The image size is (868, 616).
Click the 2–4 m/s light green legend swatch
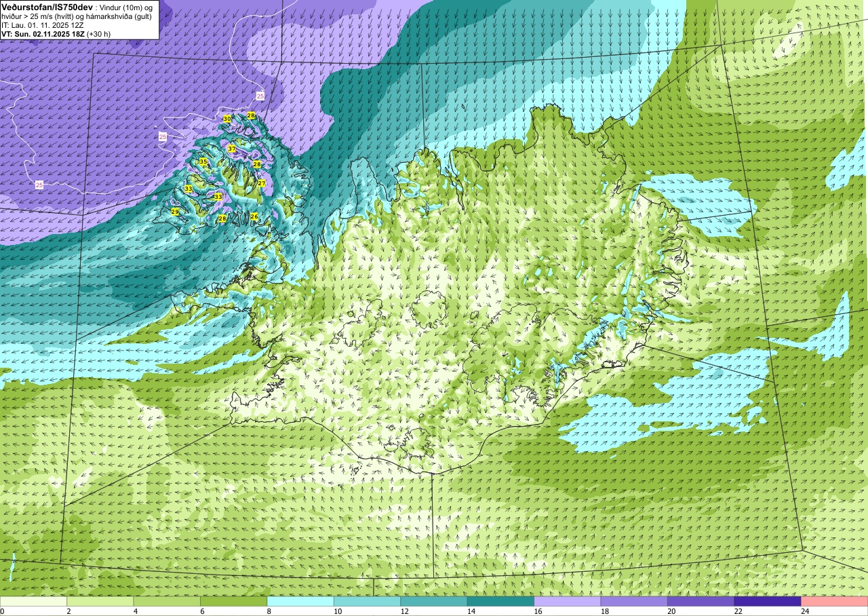point(100,601)
